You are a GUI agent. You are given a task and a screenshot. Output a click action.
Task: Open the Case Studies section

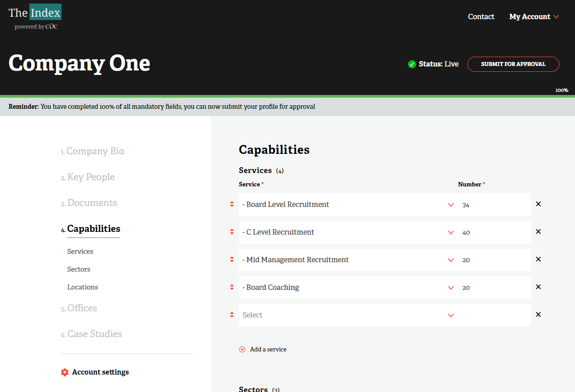click(94, 334)
